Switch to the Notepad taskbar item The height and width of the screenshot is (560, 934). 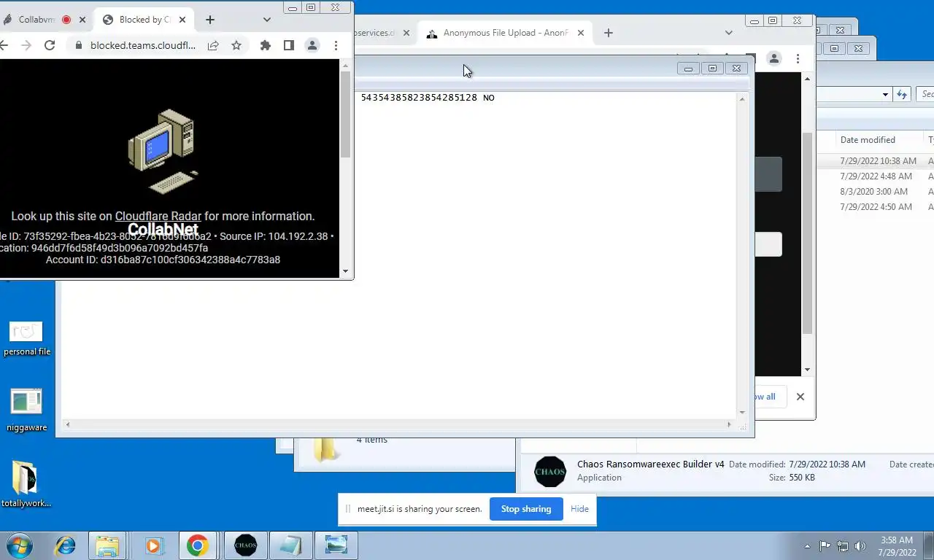290,545
